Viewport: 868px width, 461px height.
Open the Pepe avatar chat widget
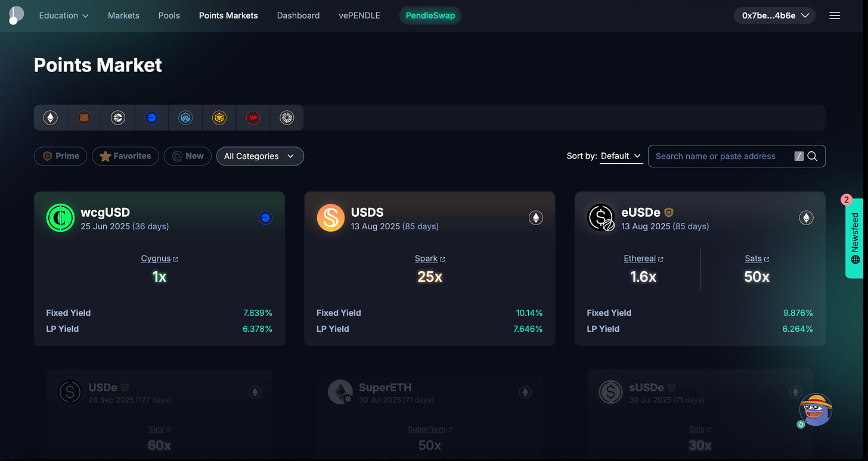coord(815,409)
